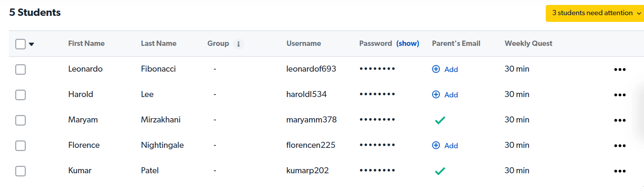Add parent's email for Florence
The width and height of the screenshot is (644, 187).
pos(445,146)
